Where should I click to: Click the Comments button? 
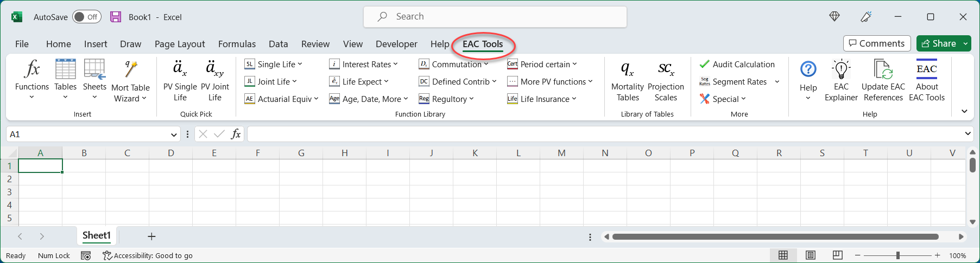[x=877, y=43]
